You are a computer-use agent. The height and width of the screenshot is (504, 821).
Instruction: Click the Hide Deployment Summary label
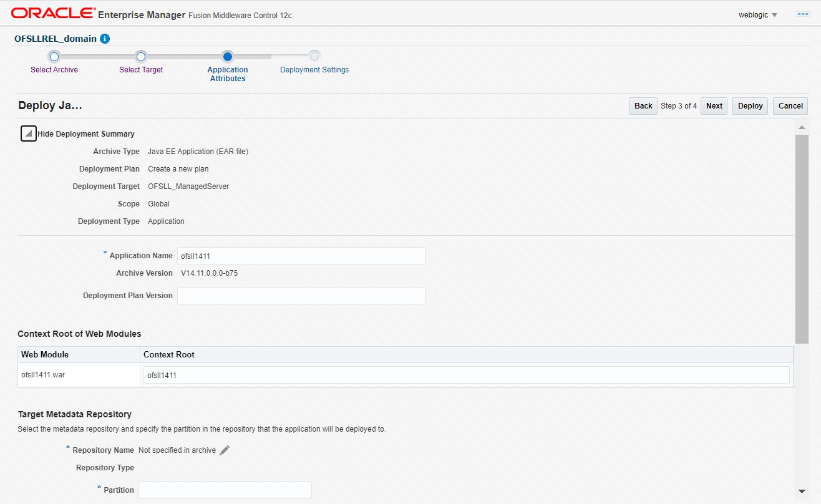point(86,134)
